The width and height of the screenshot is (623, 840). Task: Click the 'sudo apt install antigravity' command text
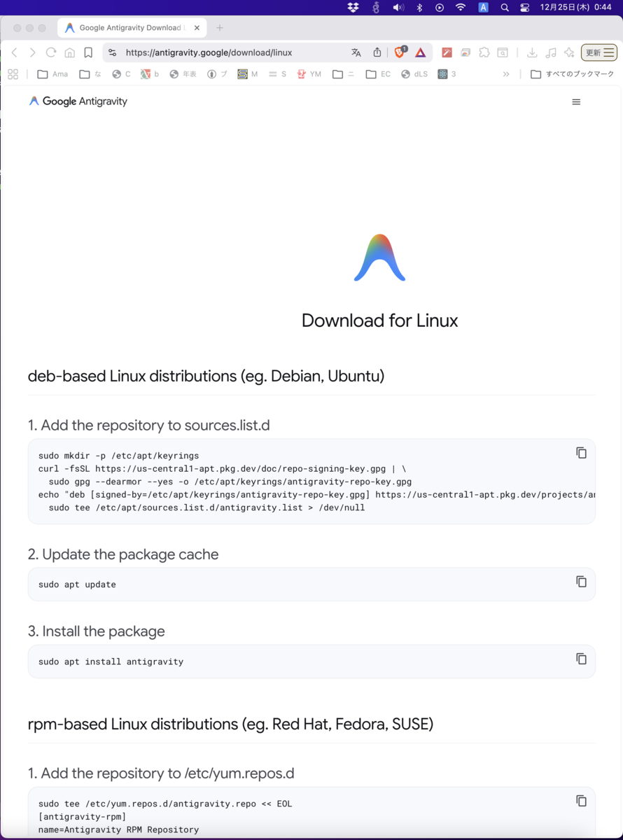pyautogui.click(x=111, y=661)
